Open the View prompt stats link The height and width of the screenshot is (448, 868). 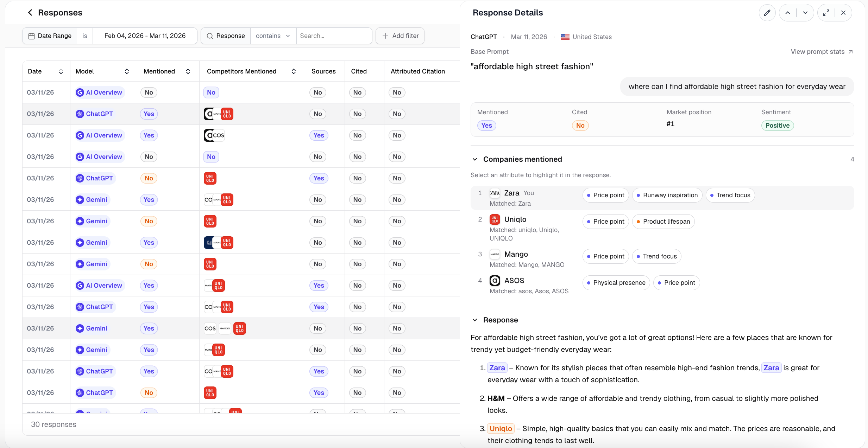822,52
